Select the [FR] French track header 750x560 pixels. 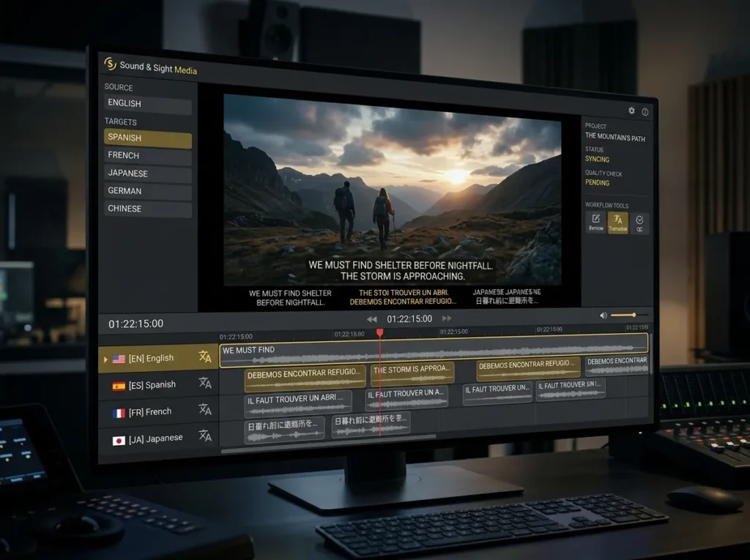[x=158, y=411]
